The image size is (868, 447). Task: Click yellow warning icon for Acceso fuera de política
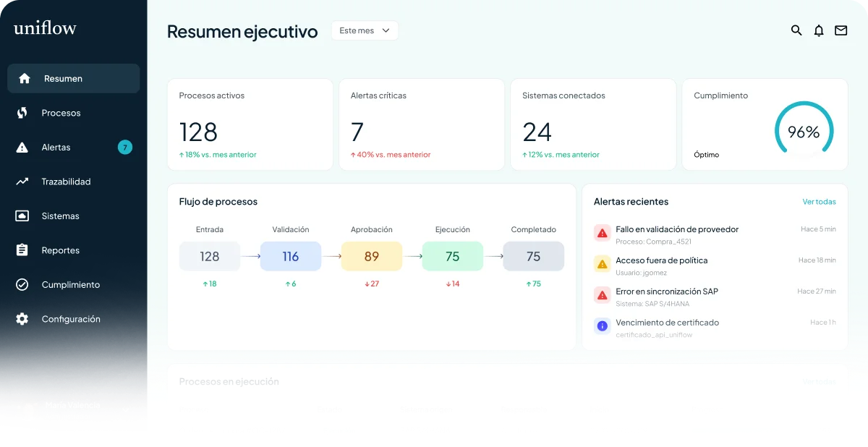pos(602,264)
